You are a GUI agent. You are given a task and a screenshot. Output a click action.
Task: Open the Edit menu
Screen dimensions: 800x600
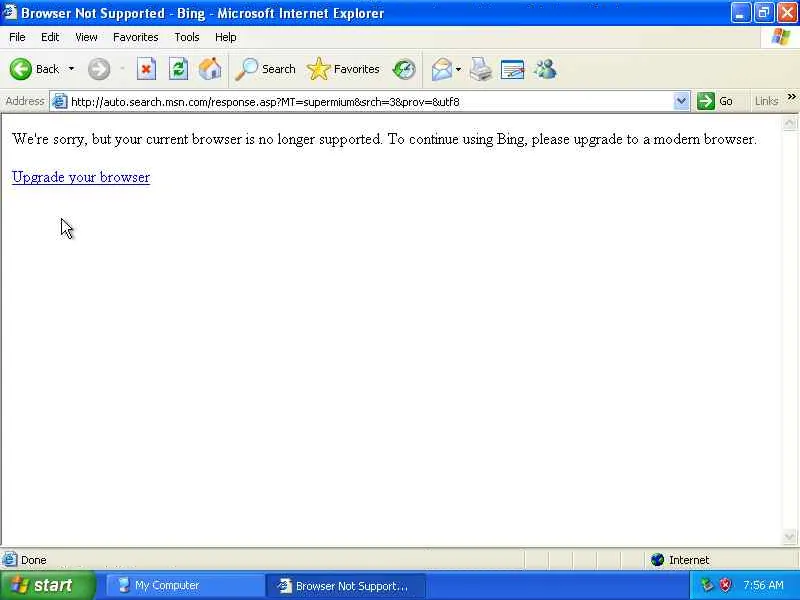50,37
